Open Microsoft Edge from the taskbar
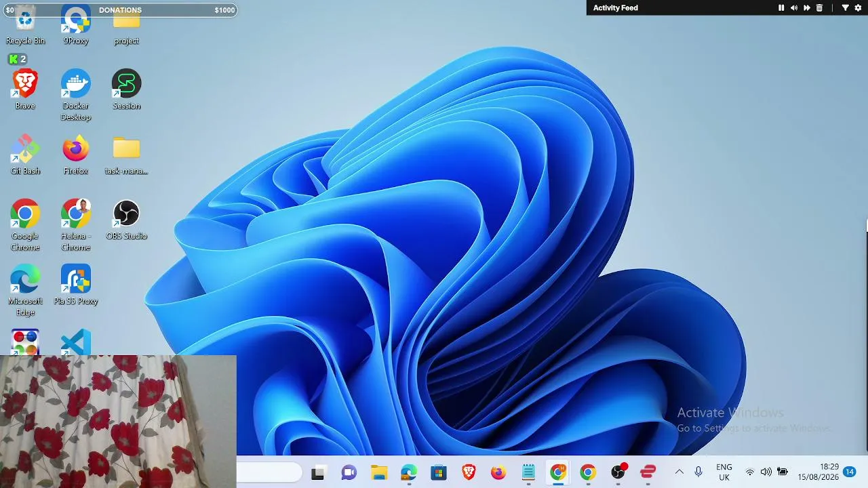The image size is (868, 488). click(409, 472)
